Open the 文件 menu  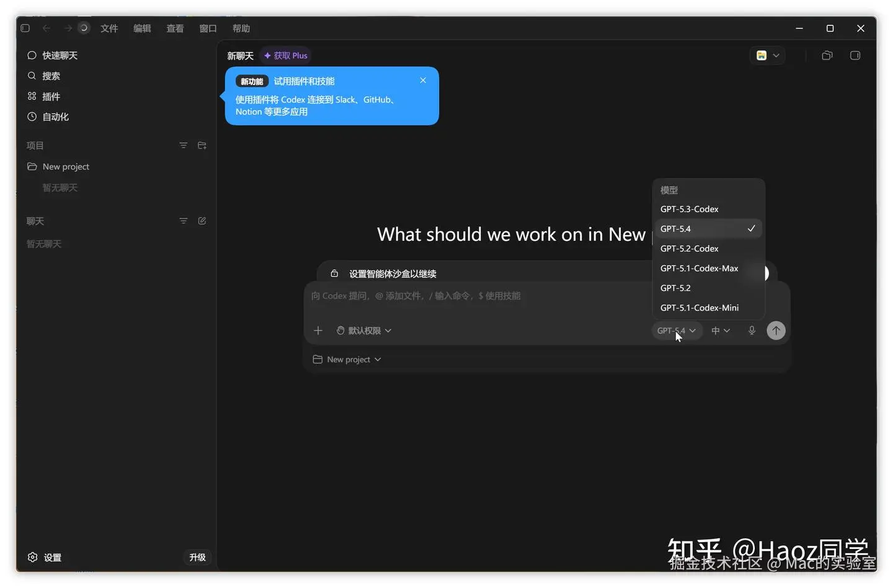pyautogui.click(x=109, y=29)
